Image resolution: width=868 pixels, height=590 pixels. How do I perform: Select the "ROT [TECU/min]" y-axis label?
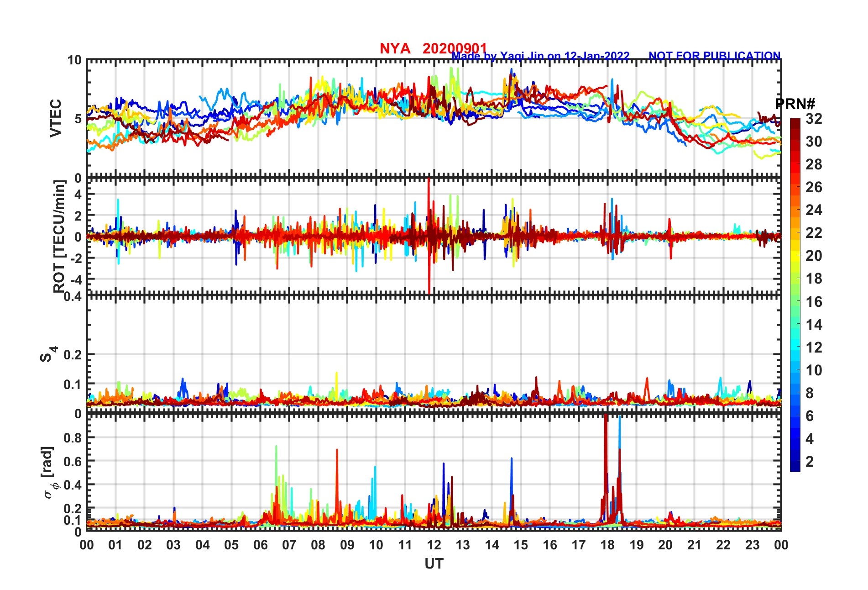[x=59, y=236]
